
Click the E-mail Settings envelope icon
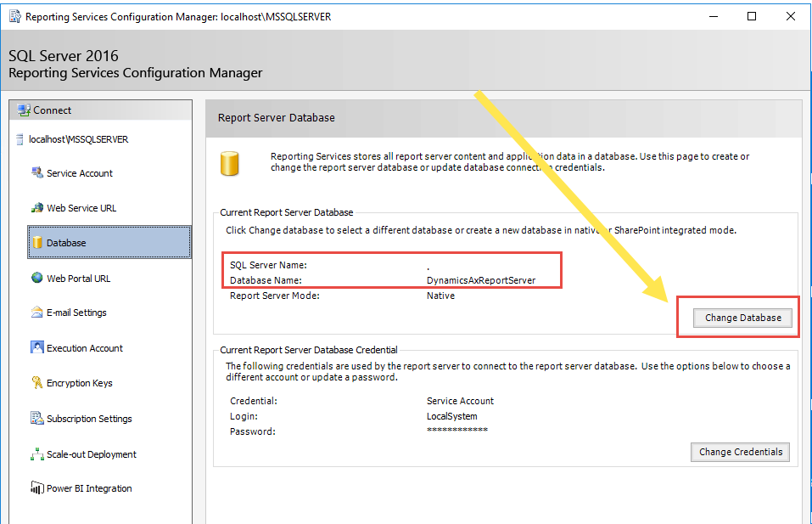pyautogui.click(x=36, y=312)
